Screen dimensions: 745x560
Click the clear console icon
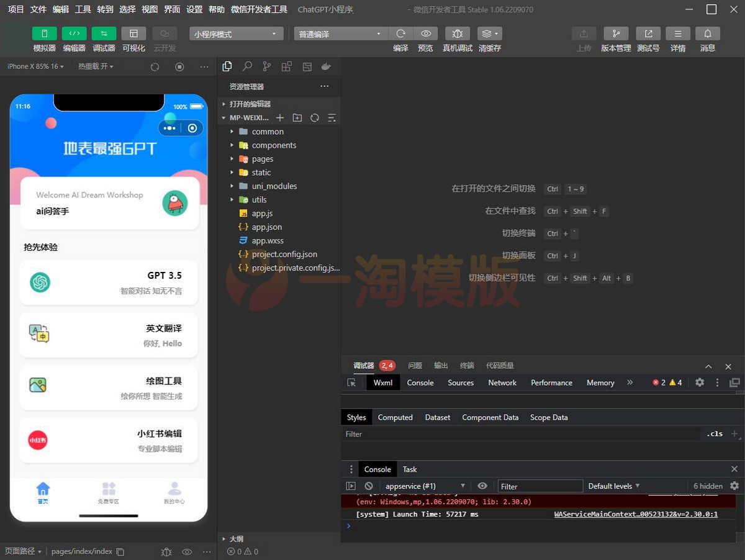[x=369, y=486]
